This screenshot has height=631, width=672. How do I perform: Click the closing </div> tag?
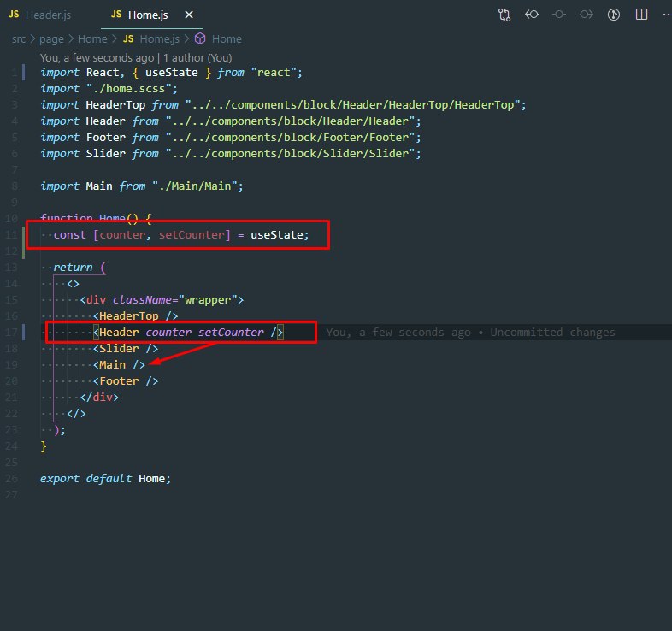(99, 398)
